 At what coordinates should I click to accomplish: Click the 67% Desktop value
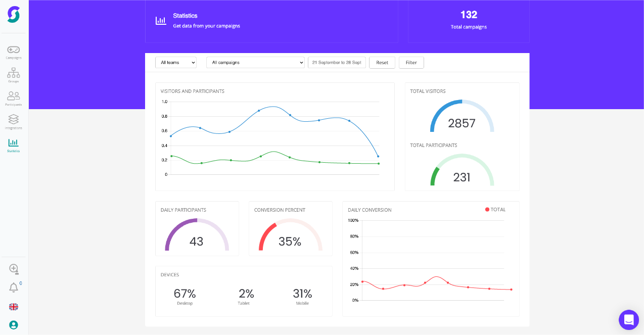[185, 294]
